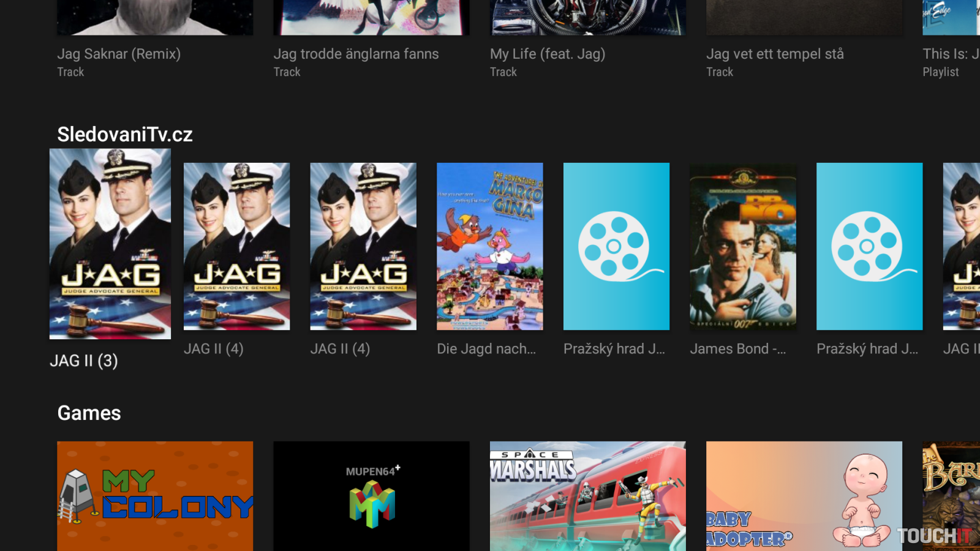Screen dimensions: 980x551
Task: Select the JAG II (4) poster beside Die Jagd
Action: click(x=363, y=246)
